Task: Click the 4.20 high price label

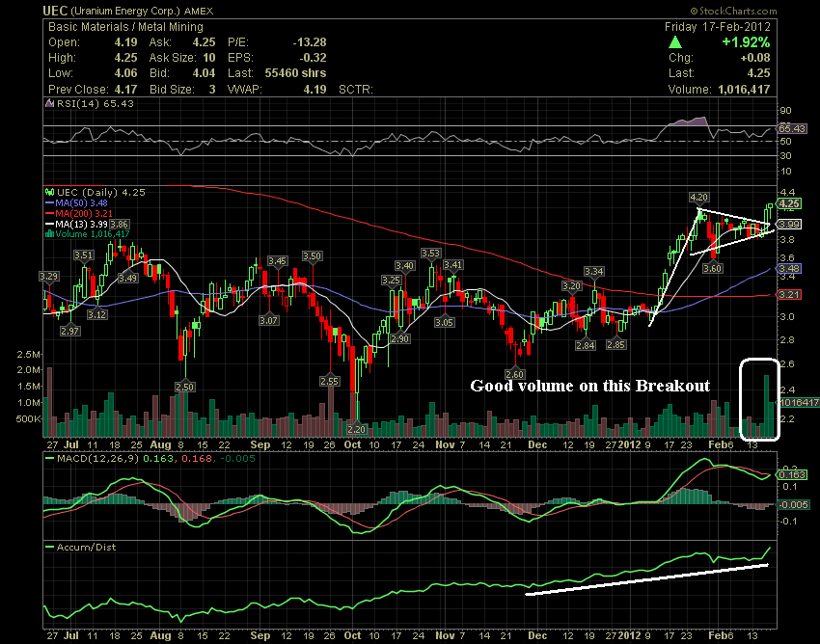Action: click(698, 198)
